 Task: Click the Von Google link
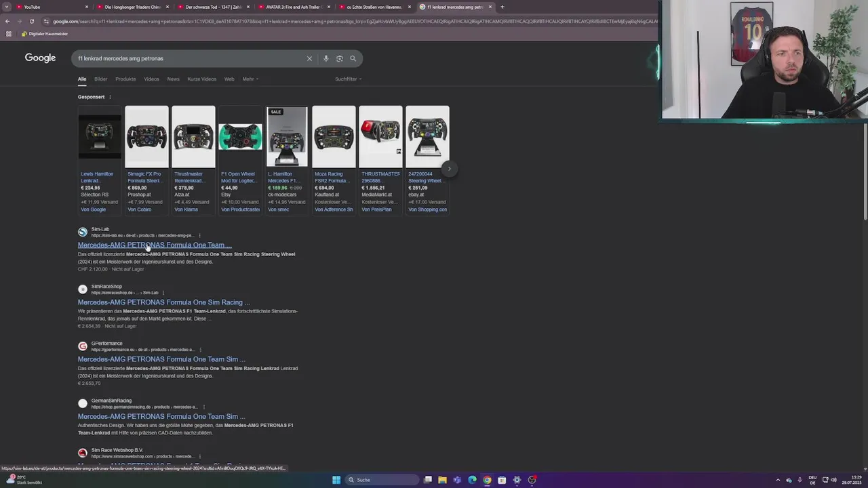click(x=94, y=209)
